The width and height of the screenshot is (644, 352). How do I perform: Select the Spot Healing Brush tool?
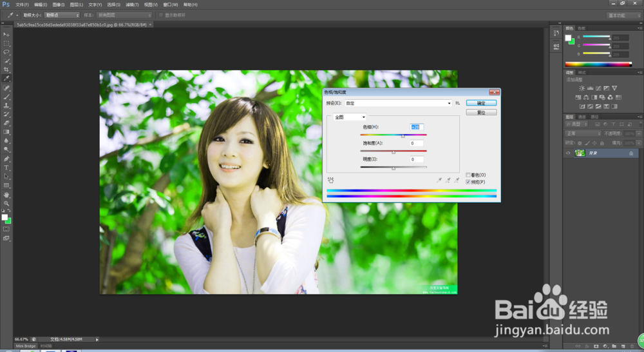(6, 88)
